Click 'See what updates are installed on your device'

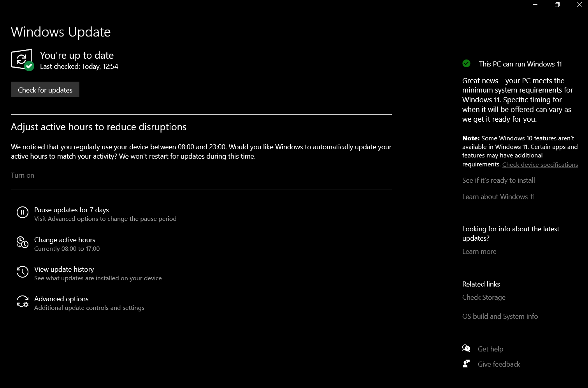tap(98, 278)
